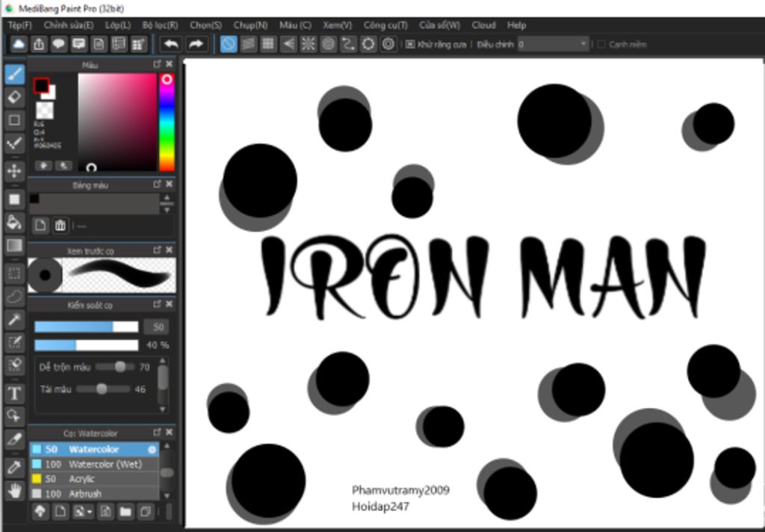Pick the Move tool

(15, 171)
